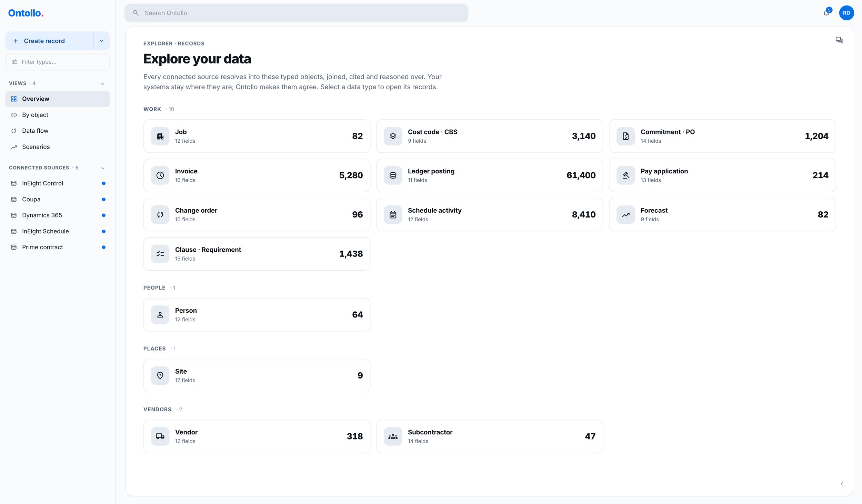Screen dimensions: 862x504
Task: Click the Cost code layers icon
Action: coord(393,136)
